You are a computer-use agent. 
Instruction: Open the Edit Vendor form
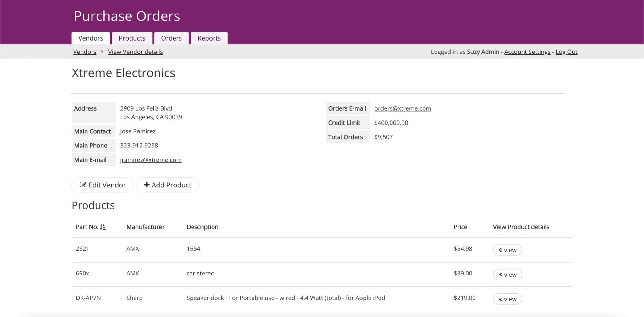[x=103, y=185]
